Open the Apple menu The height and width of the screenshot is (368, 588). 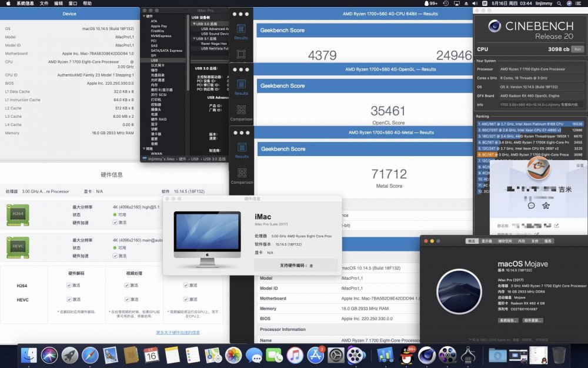point(8,4)
